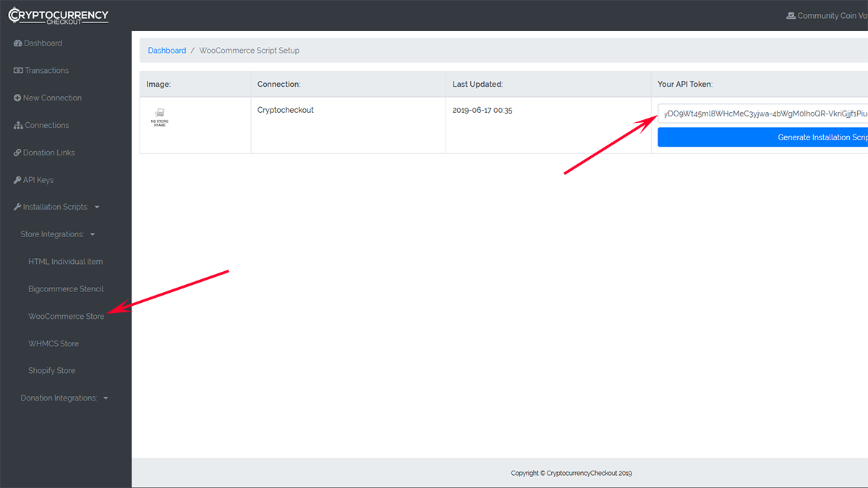Click the API Keys key icon
The width and height of the screenshot is (868, 488).
tap(17, 180)
